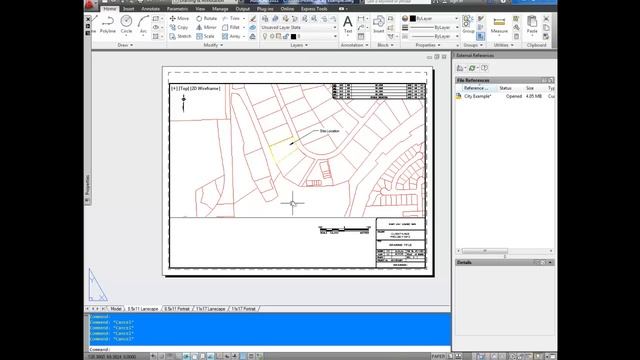Click the Erase pencil icon in Modify panel

click(x=253, y=18)
